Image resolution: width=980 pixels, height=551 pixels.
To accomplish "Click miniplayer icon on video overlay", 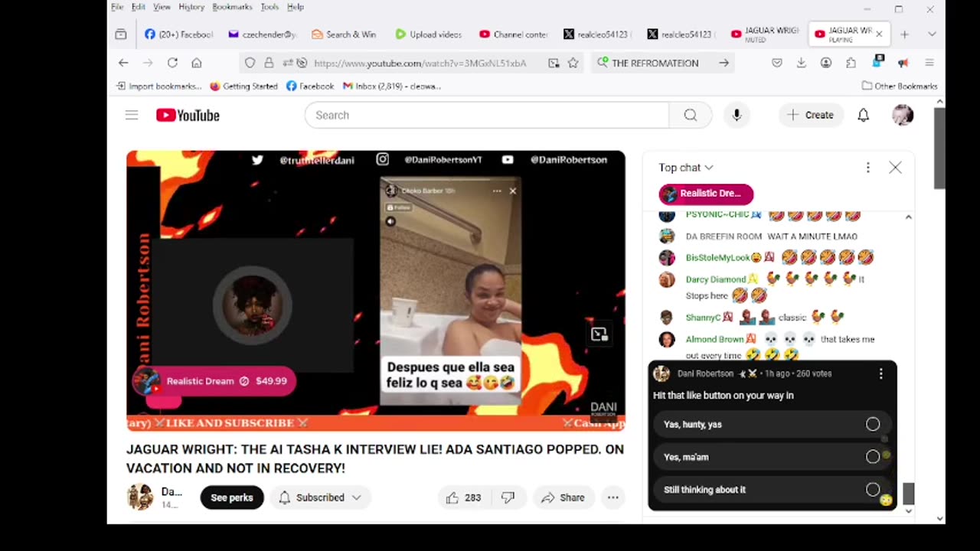I will 599,334.
